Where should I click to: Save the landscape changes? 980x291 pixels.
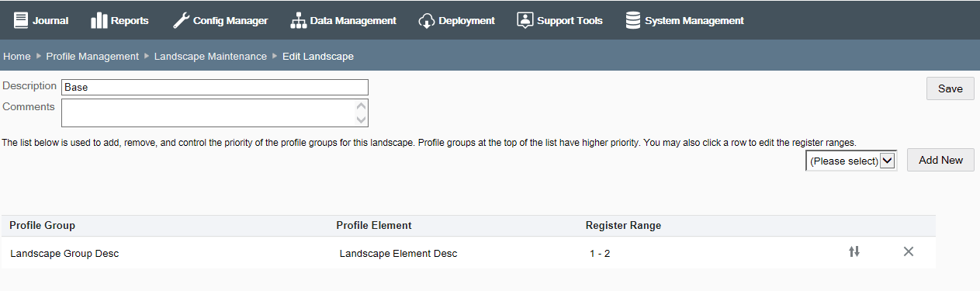pos(951,88)
